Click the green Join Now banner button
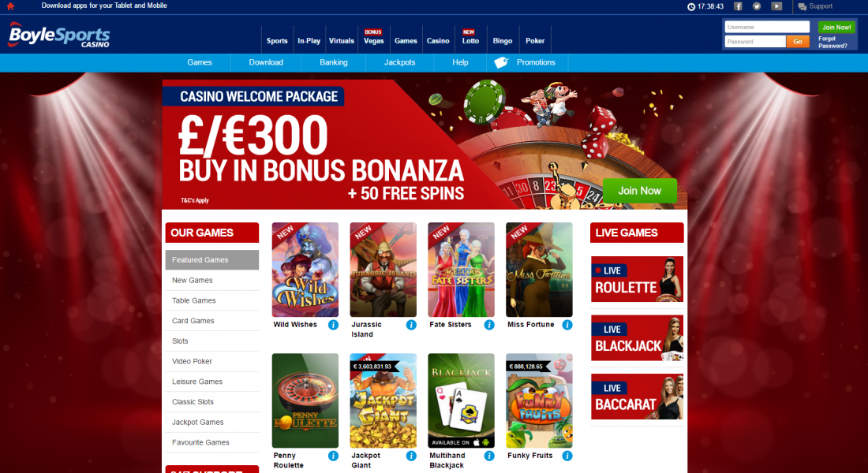 (x=639, y=191)
